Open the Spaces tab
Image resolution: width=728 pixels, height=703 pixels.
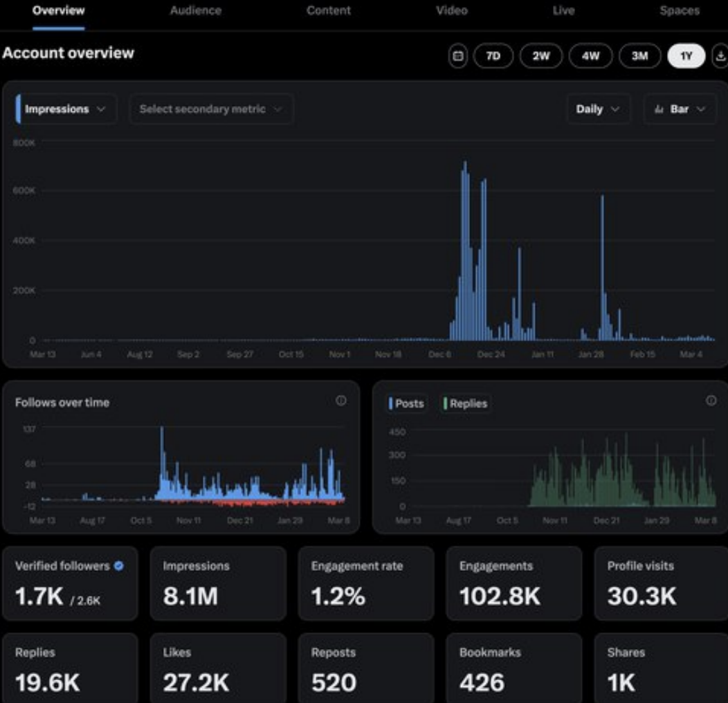(x=680, y=10)
